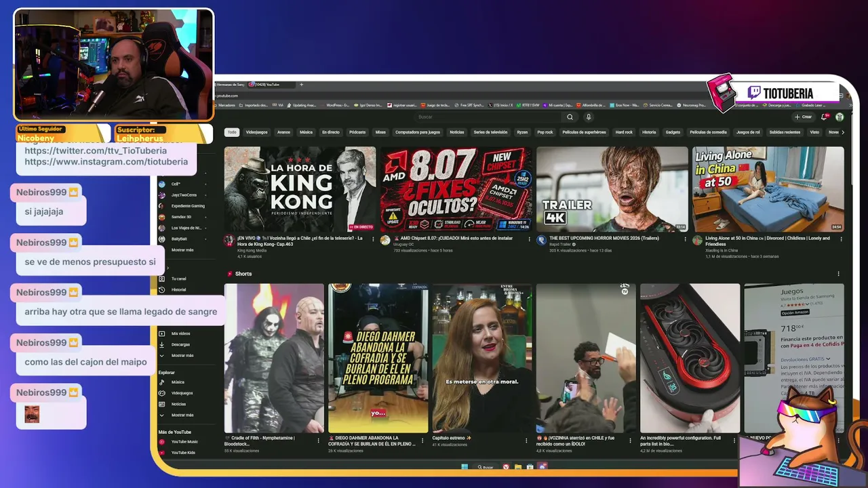Open options for Capítulo estreno short
Image resolution: width=868 pixels, height=488 pixels.
click(526, 441)
